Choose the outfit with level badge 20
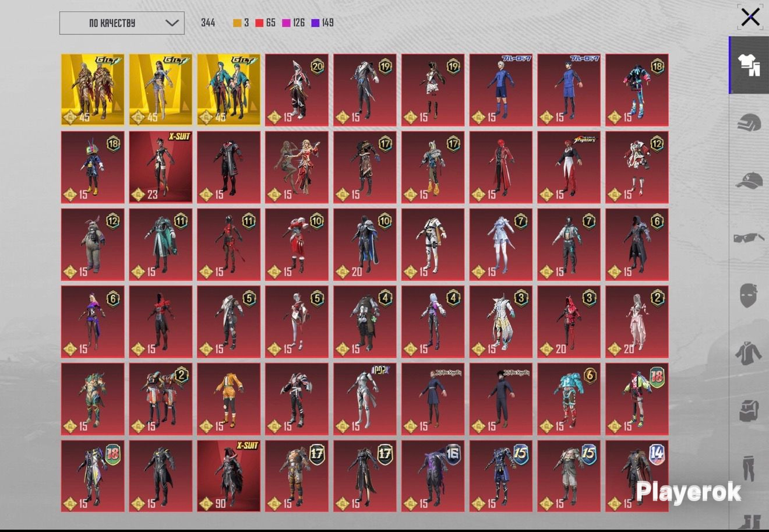 297,90
